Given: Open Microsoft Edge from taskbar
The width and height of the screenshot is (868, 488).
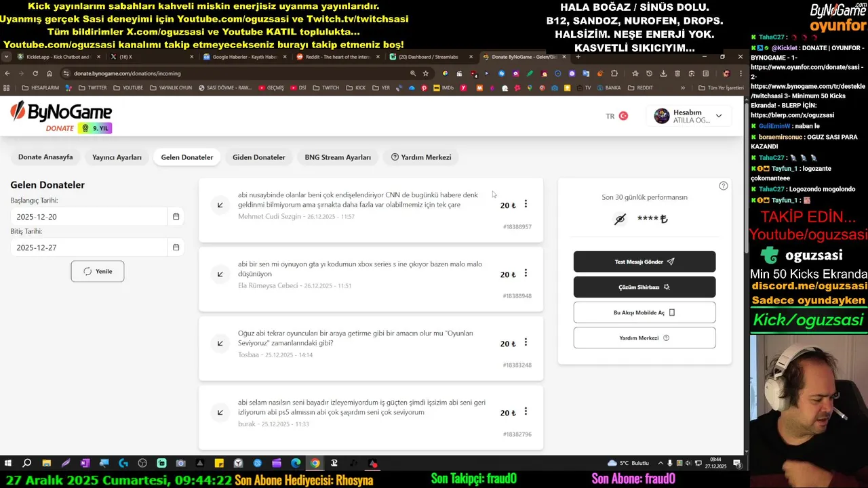Looking at the screenshot, I should coord(296,464).
